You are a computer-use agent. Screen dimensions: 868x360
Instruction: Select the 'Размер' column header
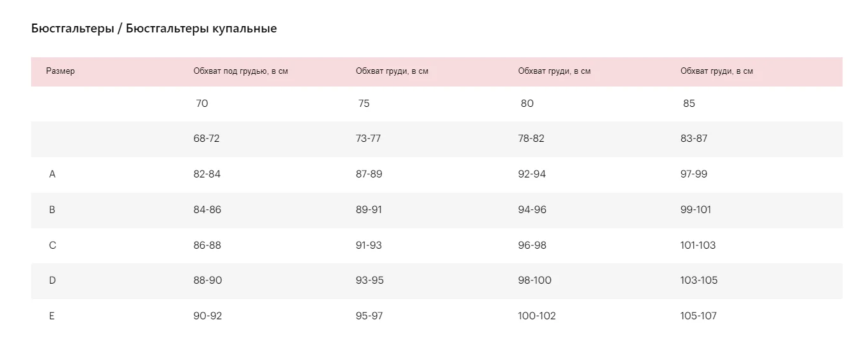[x=60, y=71]
